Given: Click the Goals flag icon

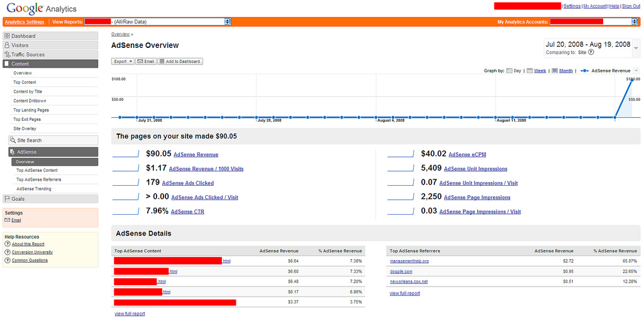Looking at the screenshot, I should point(7,198).
